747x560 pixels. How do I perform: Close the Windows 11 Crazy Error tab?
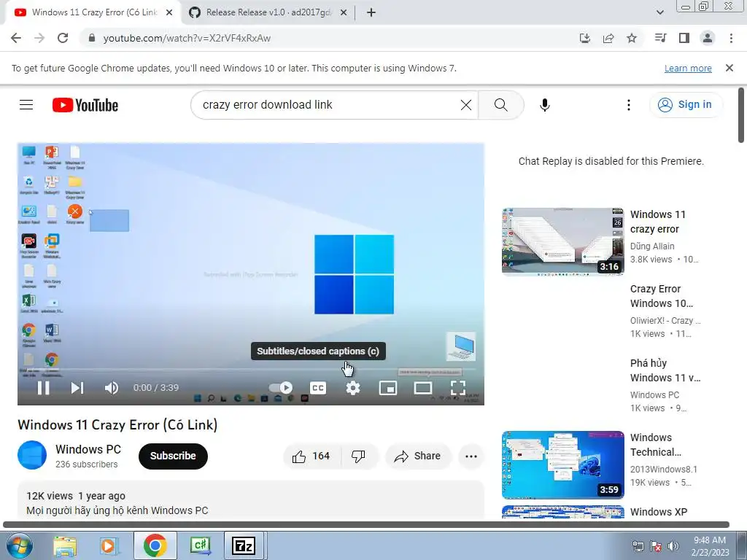pyautogui.click(x=169, y=12)
